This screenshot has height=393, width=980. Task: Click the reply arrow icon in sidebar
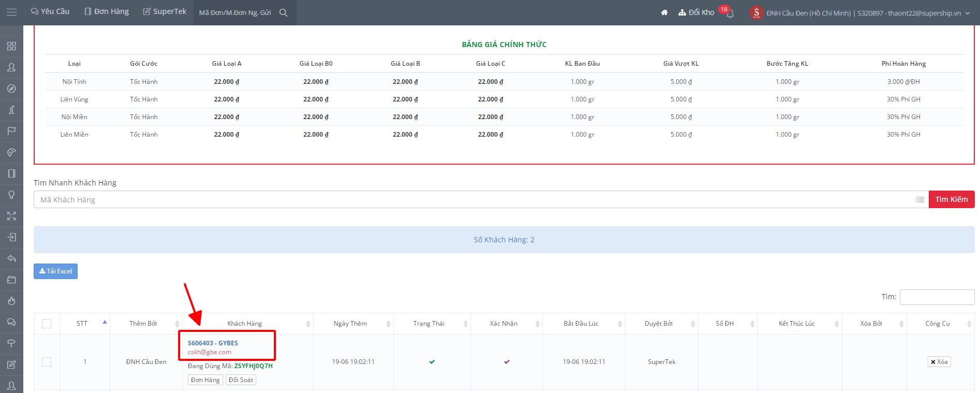click(x=11, y=258)
